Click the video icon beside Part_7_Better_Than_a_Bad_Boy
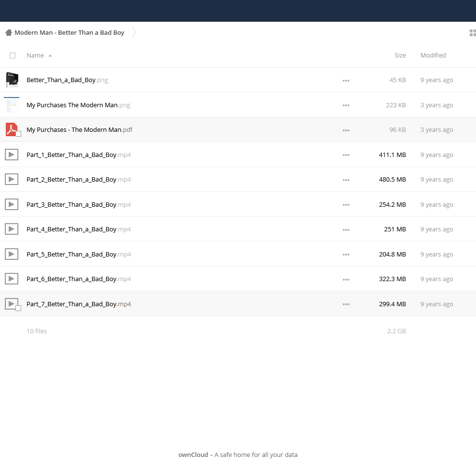This screenshot has height=469, width=476. coord(12,304)
